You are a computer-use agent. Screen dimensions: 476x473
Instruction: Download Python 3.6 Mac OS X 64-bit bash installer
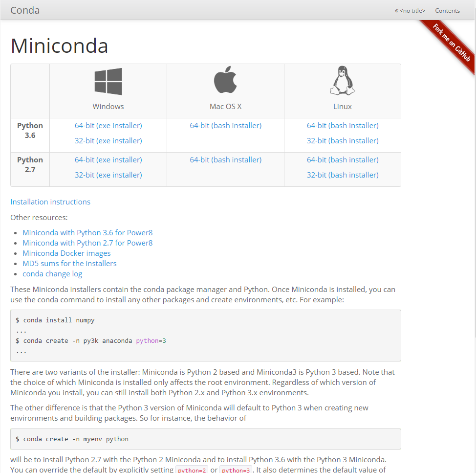pos(226,126)
